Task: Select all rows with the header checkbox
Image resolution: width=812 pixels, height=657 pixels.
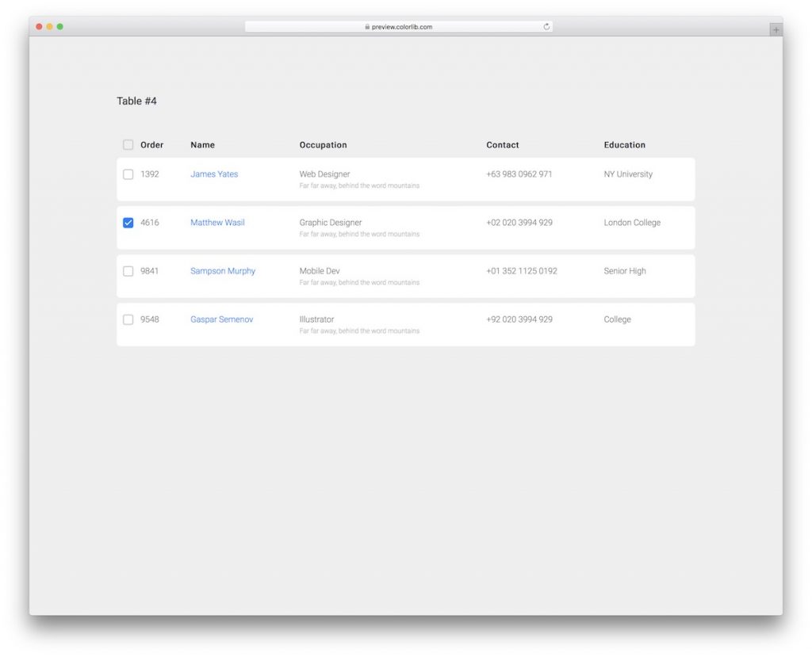Action: (128, 144)
